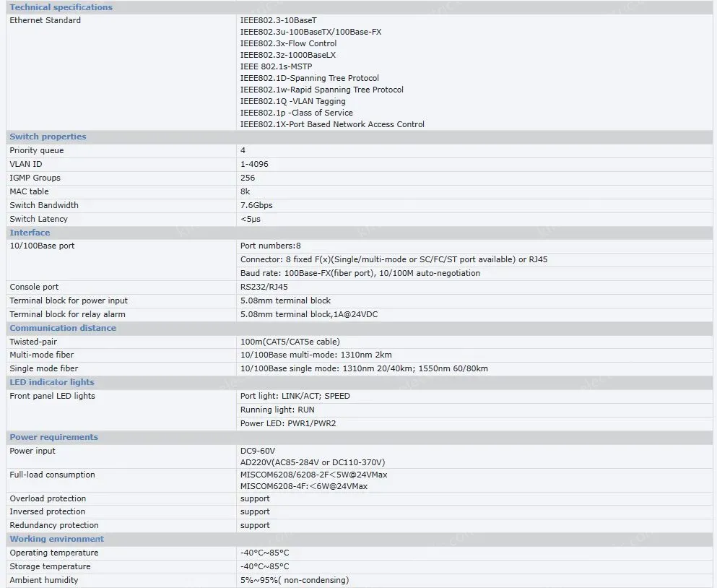The width and height of the screenshot is (717, 588).
Task: Select the Working environment section heading
Action: tap(56, 539)
